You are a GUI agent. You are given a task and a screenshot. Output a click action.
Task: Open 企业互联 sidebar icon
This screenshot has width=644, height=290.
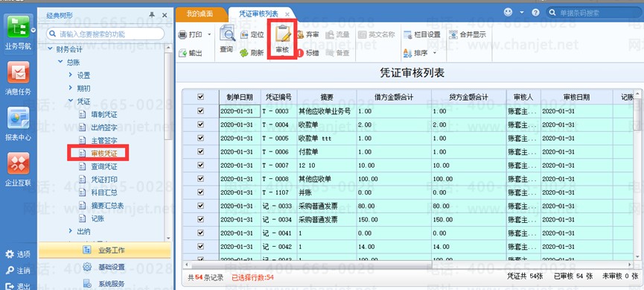pos(18,163)
